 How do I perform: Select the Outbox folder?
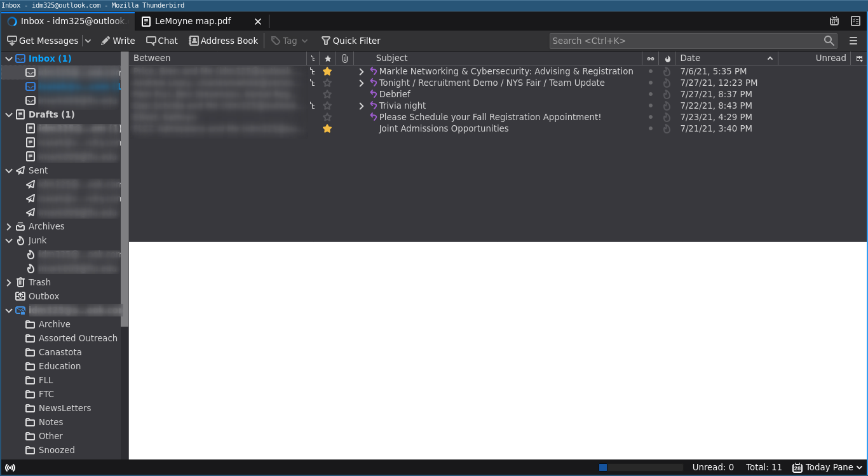click(x=44, y=296)
